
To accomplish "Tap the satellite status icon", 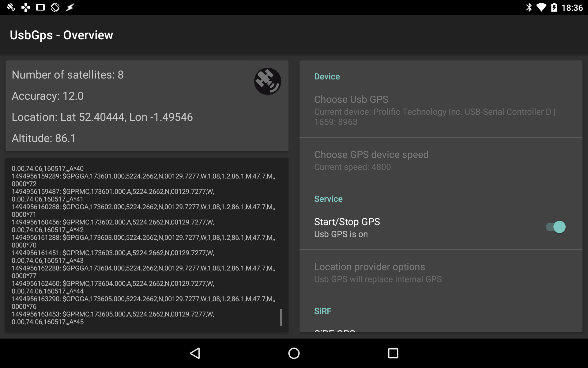I will (267, 81).
